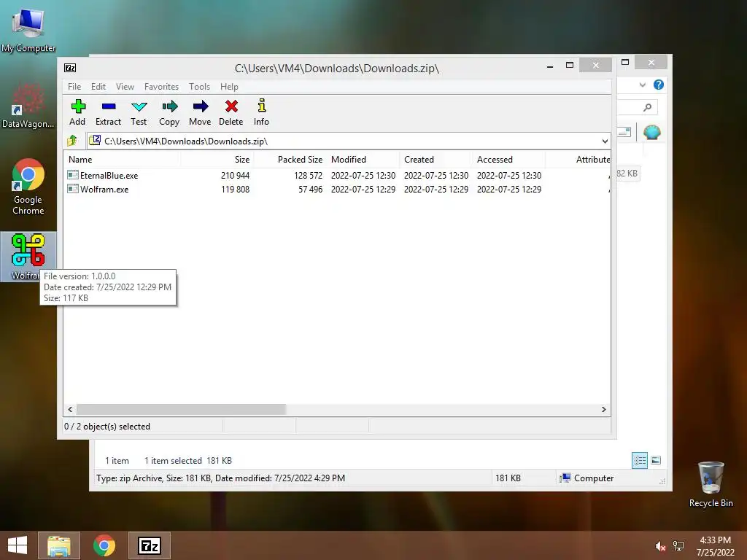Click the '0 / 2 object(s) selected' status

[x=107, y=426]
